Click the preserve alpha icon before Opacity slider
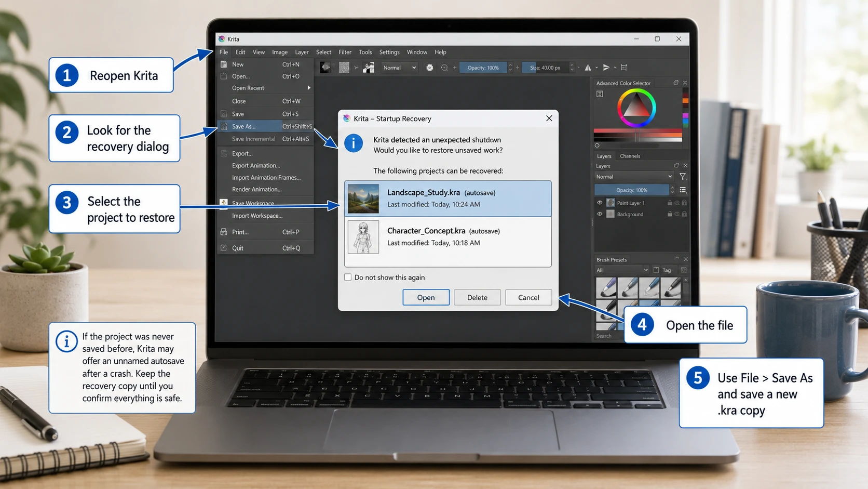 point(444,68)
